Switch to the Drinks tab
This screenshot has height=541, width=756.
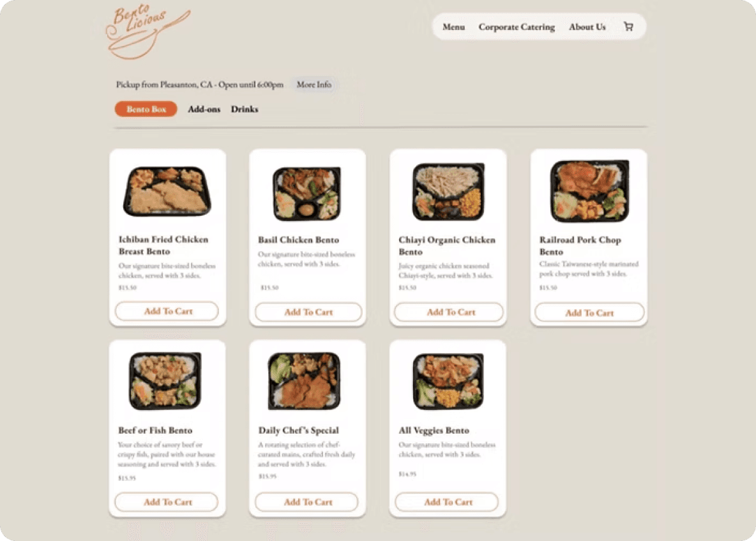245,109
